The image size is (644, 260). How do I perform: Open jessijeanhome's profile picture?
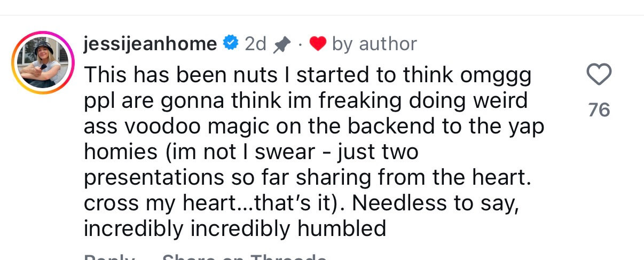pos(43,63)
